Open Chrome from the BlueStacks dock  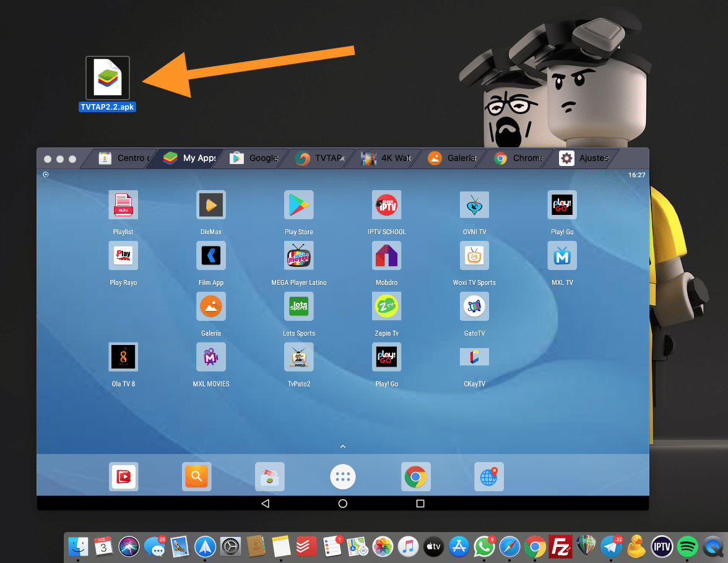pyautogui.click(x=415, y=476)
